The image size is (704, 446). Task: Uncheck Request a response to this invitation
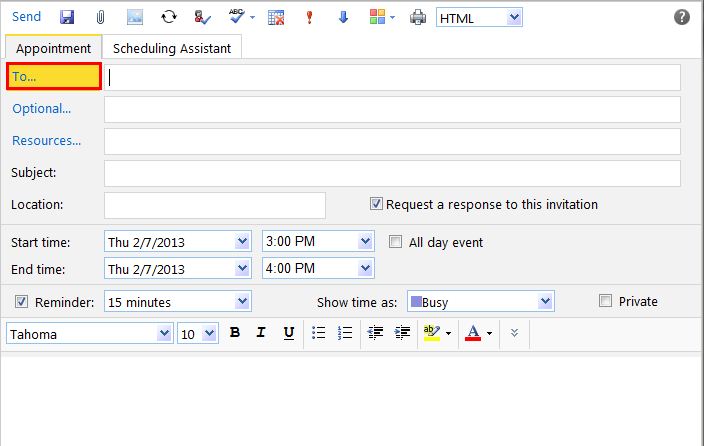click(x=376, y=204)
